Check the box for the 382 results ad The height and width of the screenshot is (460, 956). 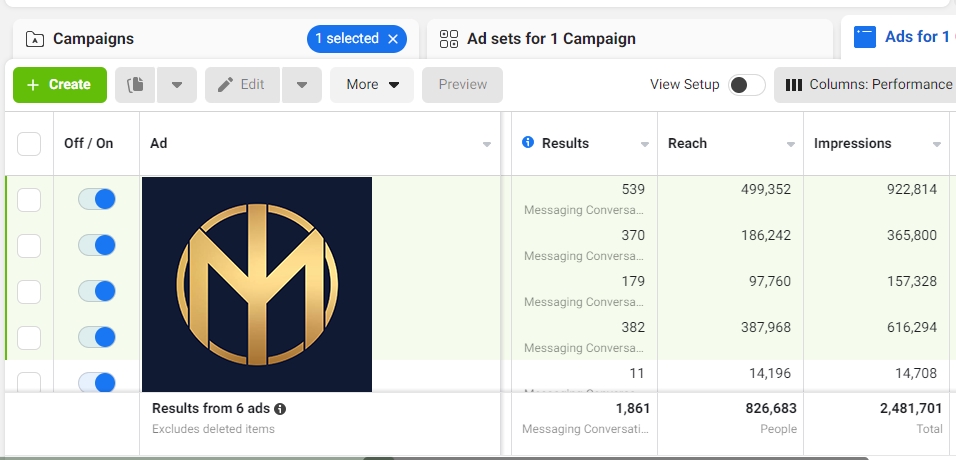coord(29,337)
